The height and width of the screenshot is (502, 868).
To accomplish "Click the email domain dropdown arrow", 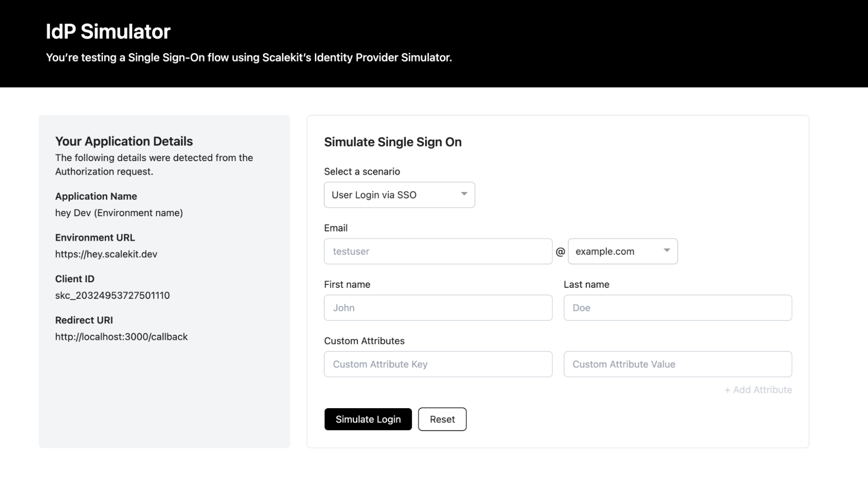I will coord(667,251).
